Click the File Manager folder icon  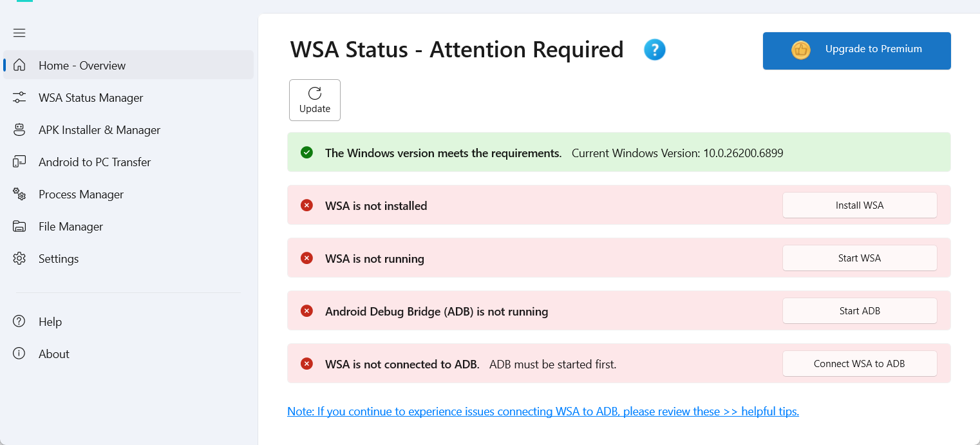(19, 226)
